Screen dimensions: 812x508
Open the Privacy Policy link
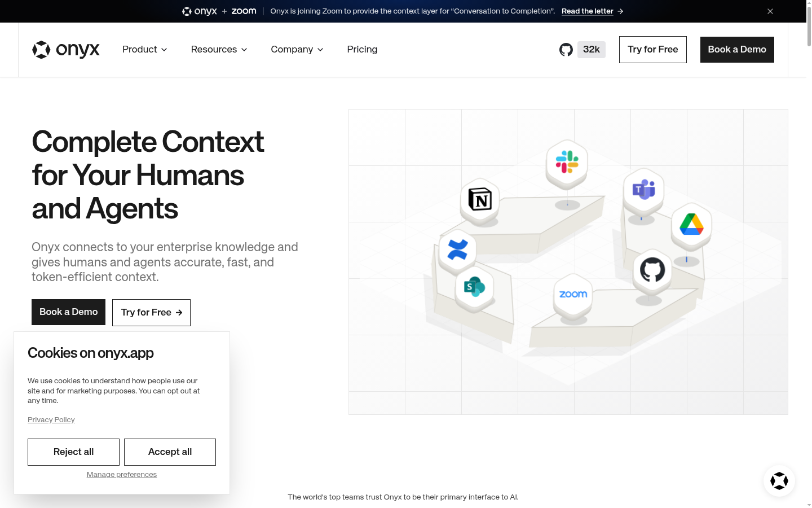51,420
